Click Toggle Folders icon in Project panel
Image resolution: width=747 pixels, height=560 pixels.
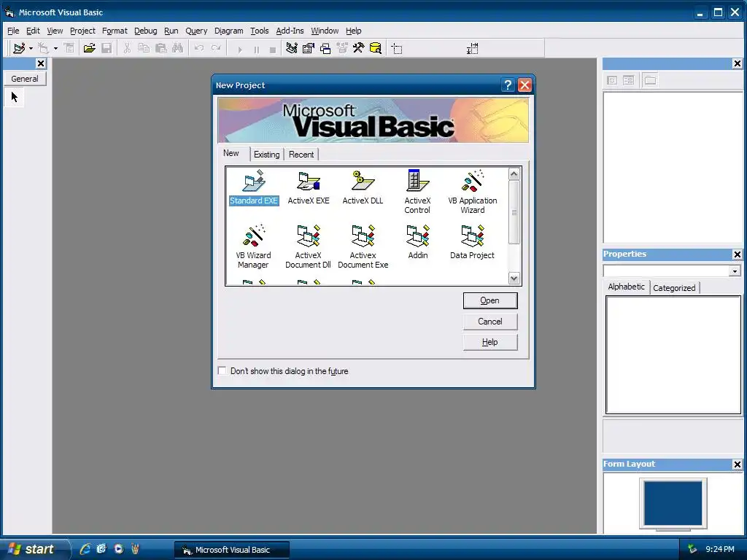tap(650, 80)
